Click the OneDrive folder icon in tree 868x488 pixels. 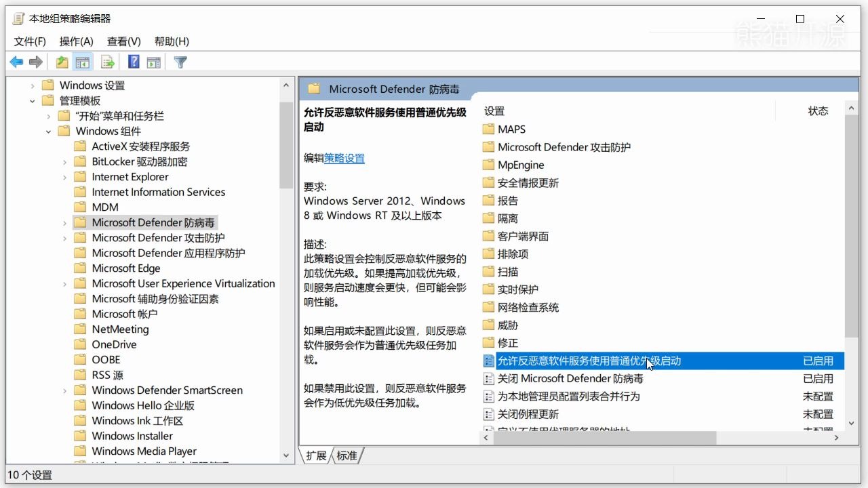point(80,344)
